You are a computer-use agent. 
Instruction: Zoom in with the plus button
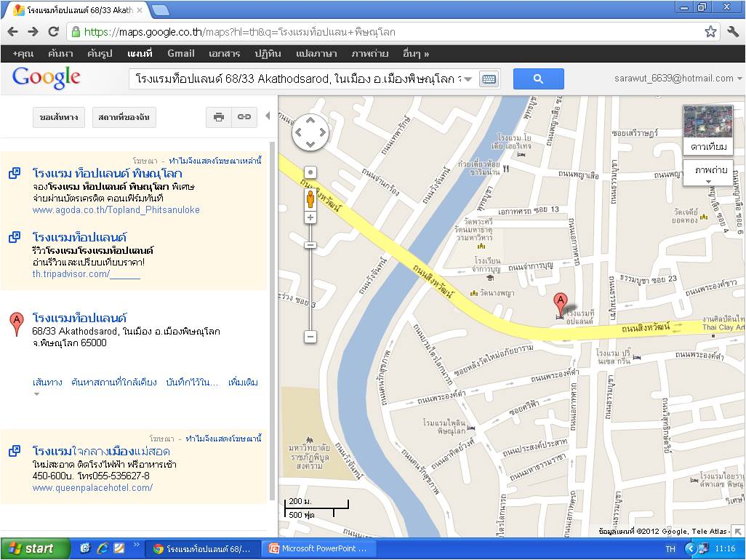(x=310, y=217)
